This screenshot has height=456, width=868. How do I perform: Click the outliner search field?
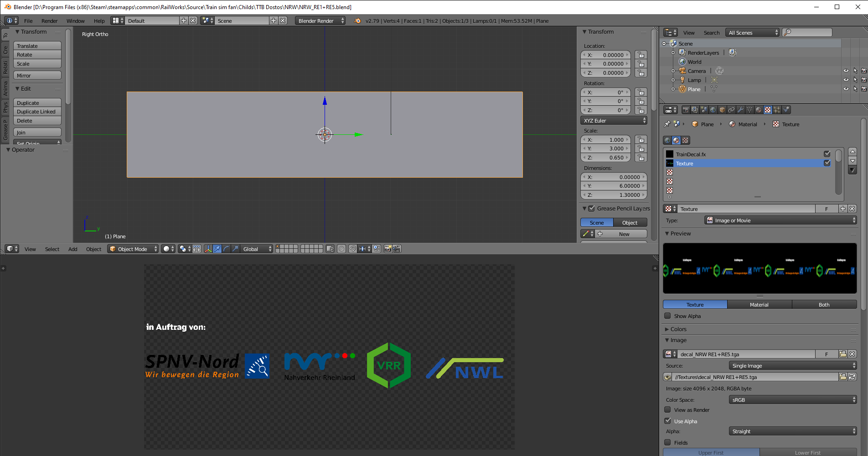coord(807,32)
